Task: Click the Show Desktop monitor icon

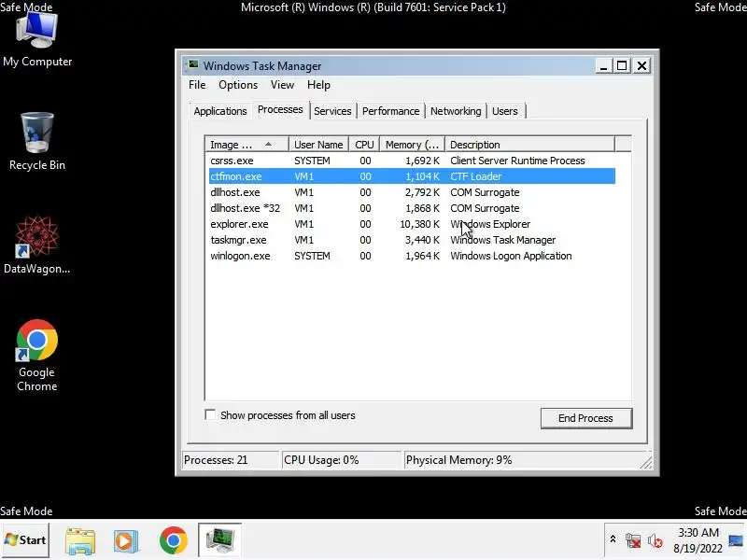Action: (x=736, y=540)
